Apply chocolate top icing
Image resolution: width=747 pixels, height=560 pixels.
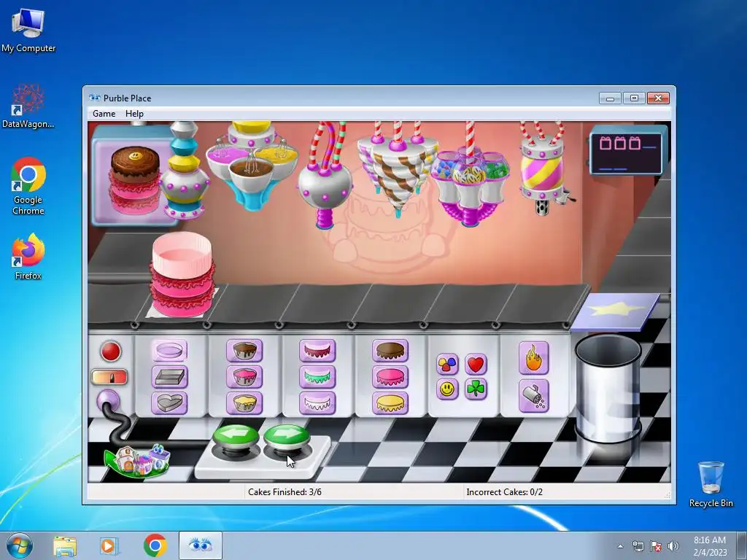pos(390,351)
